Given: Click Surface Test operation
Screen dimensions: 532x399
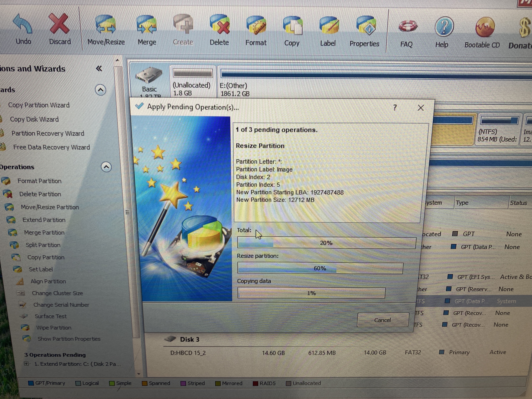Looking at the screenshot, I should pyautogui.click(x=51, y=316).
